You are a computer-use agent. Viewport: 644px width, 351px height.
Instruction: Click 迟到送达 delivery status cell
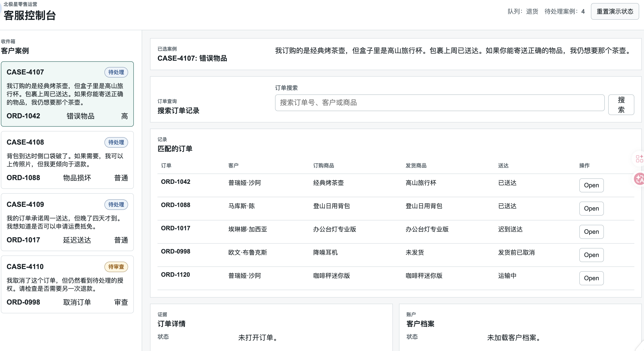click(x=510, y=229)
